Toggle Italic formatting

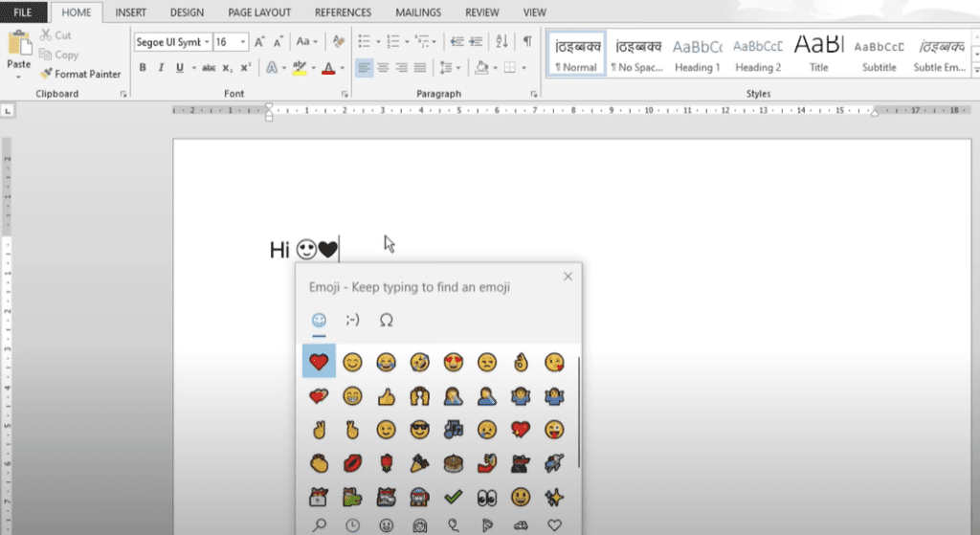pyautogui.click(x=161, y=68)
